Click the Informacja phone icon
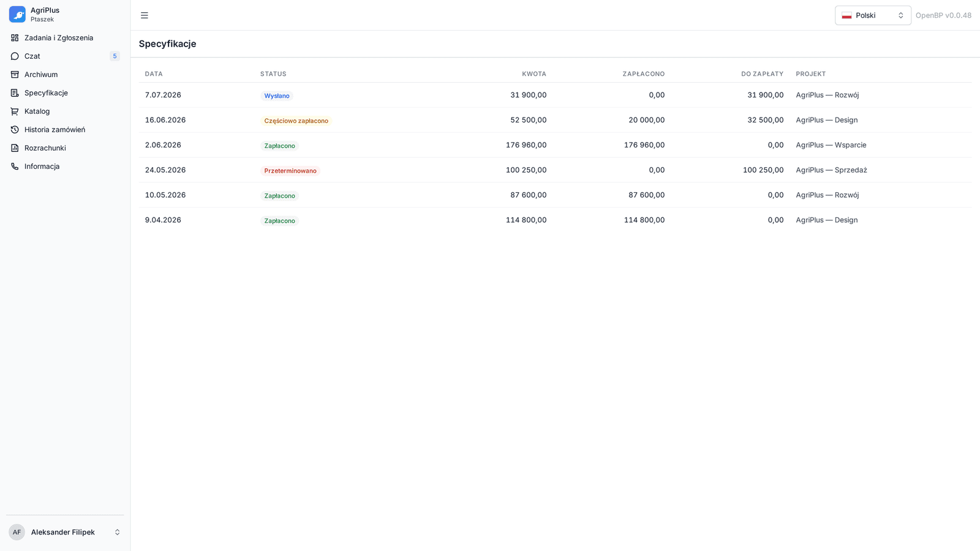Viewport: 980px width, 551px height. click(15, 167)
